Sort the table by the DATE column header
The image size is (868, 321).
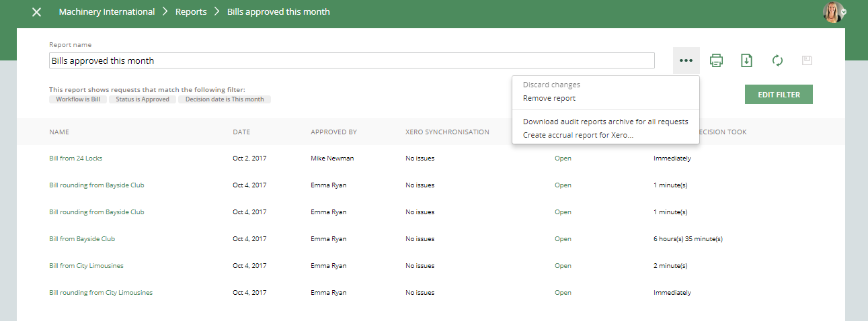[x=241, y=132]
